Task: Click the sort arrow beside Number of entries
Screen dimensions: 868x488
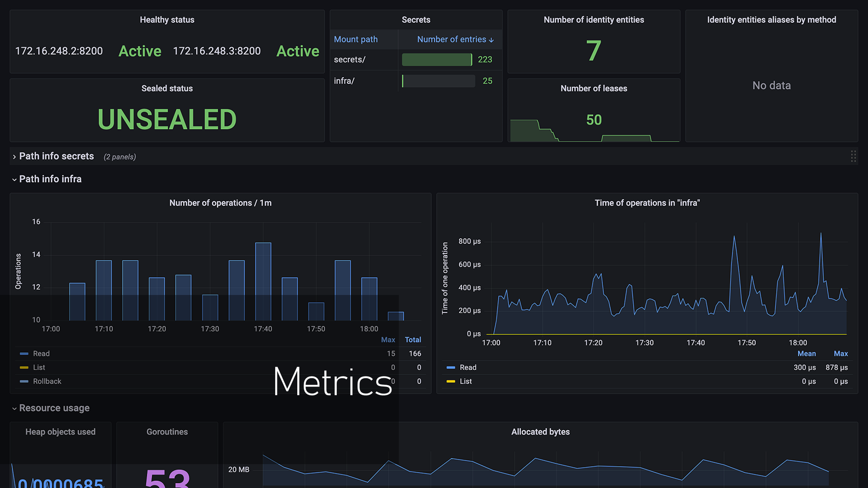Action: [491, 40]
